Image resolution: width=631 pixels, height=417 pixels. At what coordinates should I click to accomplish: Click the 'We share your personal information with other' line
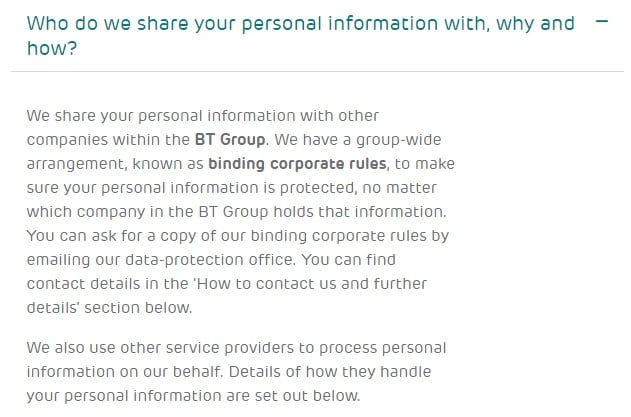203,116
